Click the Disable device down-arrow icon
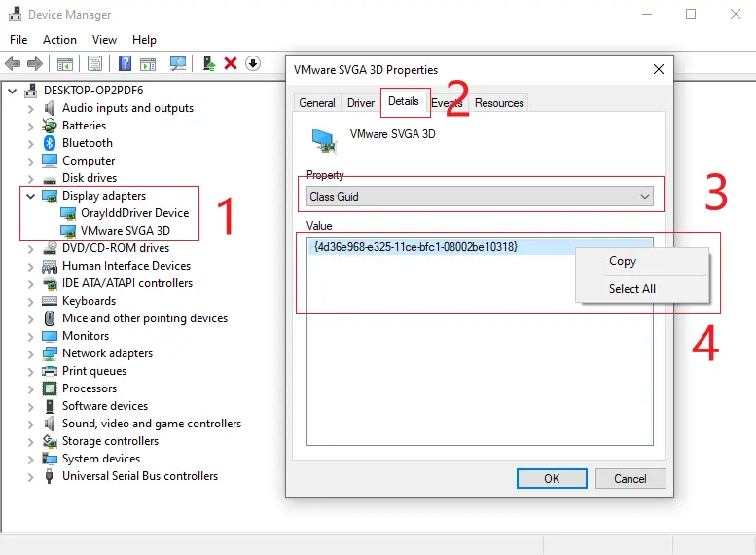The image size is (756, 555). pos(253,63)
